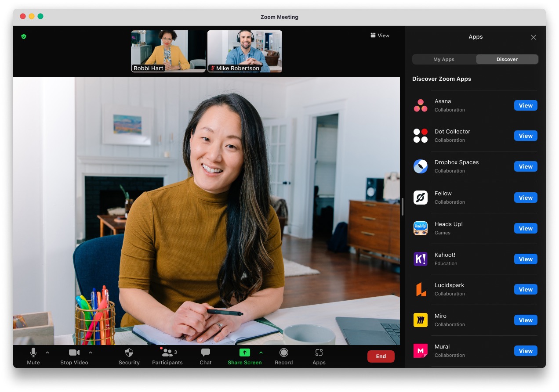Click View button for Dropbox Spaces
Viewport: 559px width, 392px height.
pos(526,166)
